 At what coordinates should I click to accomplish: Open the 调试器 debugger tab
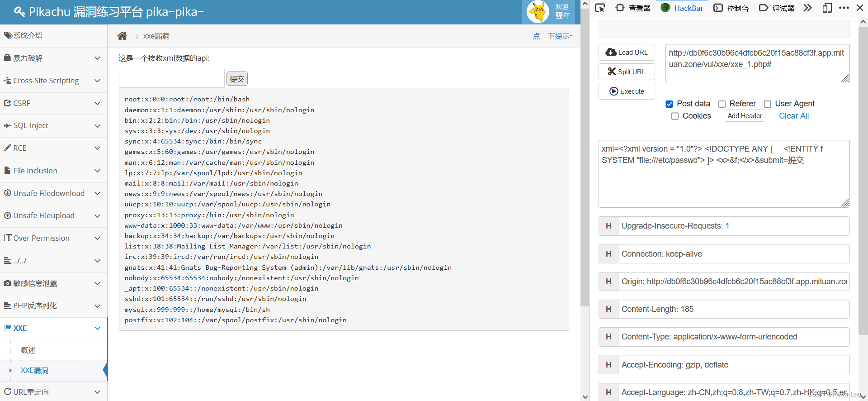tap(777, 8)
